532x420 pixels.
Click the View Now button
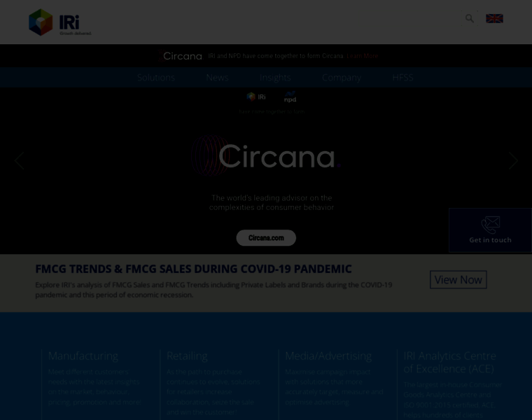pos(458,279)
